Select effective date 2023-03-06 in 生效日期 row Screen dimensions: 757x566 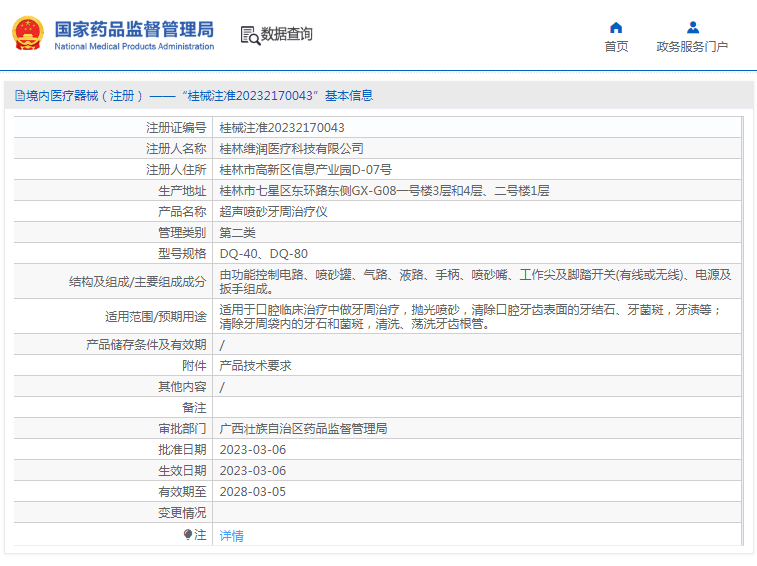click(x=252, y=470)
